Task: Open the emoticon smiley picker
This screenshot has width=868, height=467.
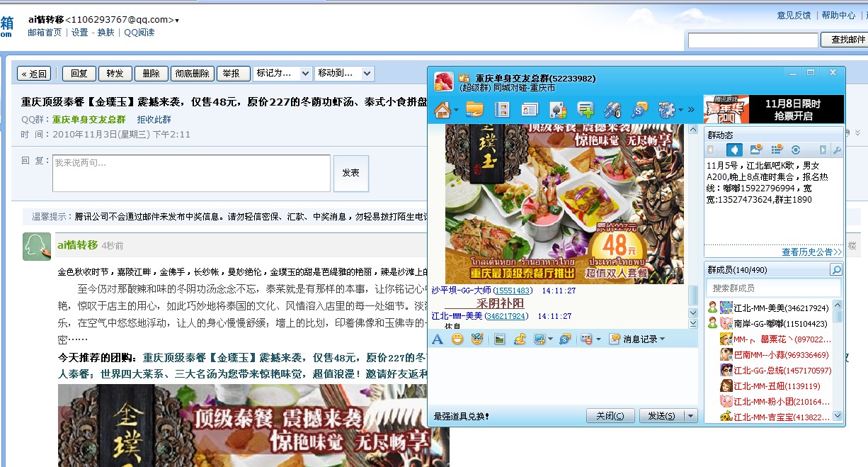Action: (x=457, y=339)
